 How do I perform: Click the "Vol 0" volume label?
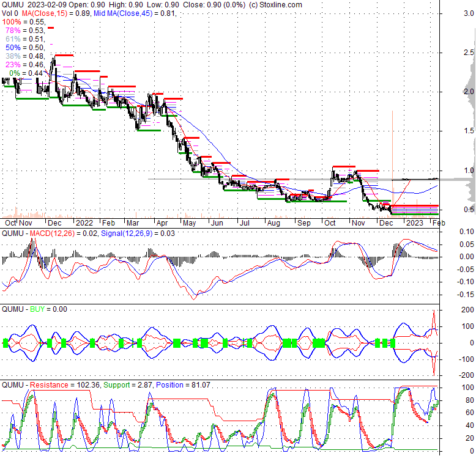(x=10, y=13)
